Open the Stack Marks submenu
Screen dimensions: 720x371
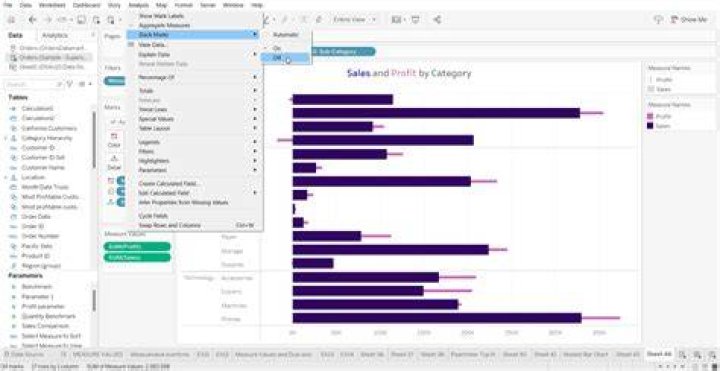point(194,34)
